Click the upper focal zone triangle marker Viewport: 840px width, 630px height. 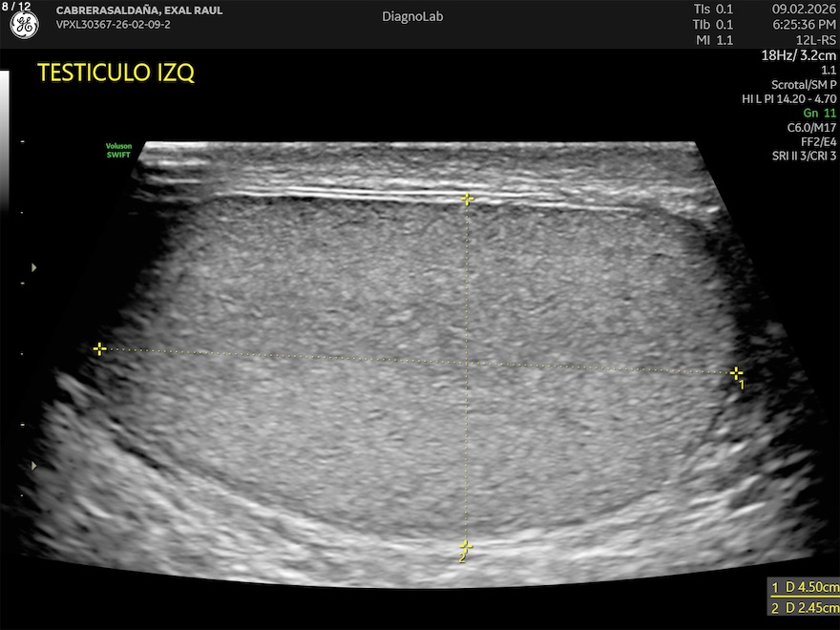coord(34,267)
